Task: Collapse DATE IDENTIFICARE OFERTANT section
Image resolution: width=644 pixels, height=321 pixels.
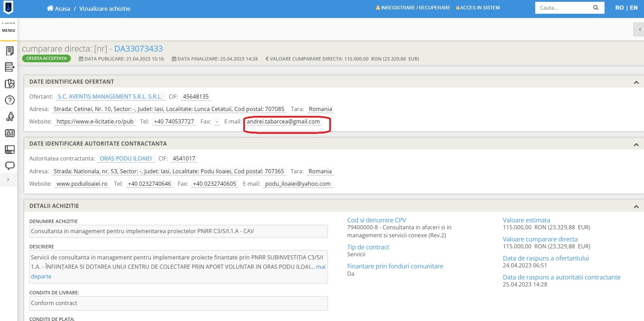Action: pyautogui.click(x=636, y=82)
